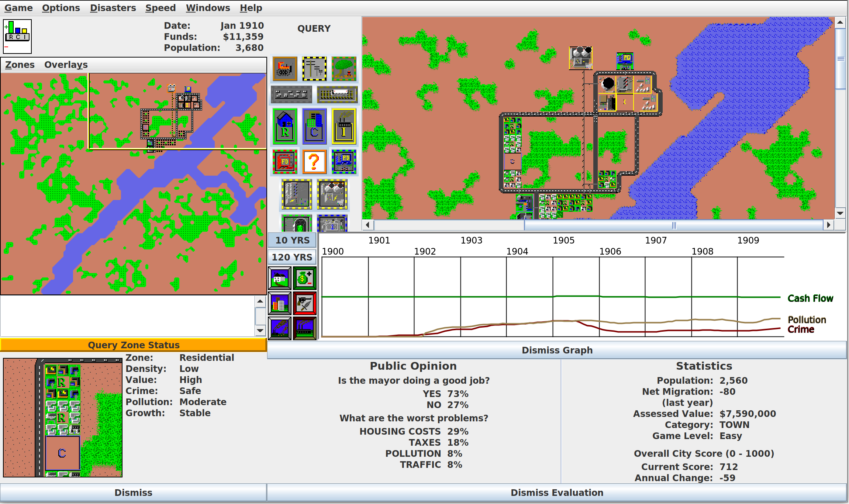Open the Options menu
The height and width of the screenshot is (504, 849).
click(x=61, y=8)
